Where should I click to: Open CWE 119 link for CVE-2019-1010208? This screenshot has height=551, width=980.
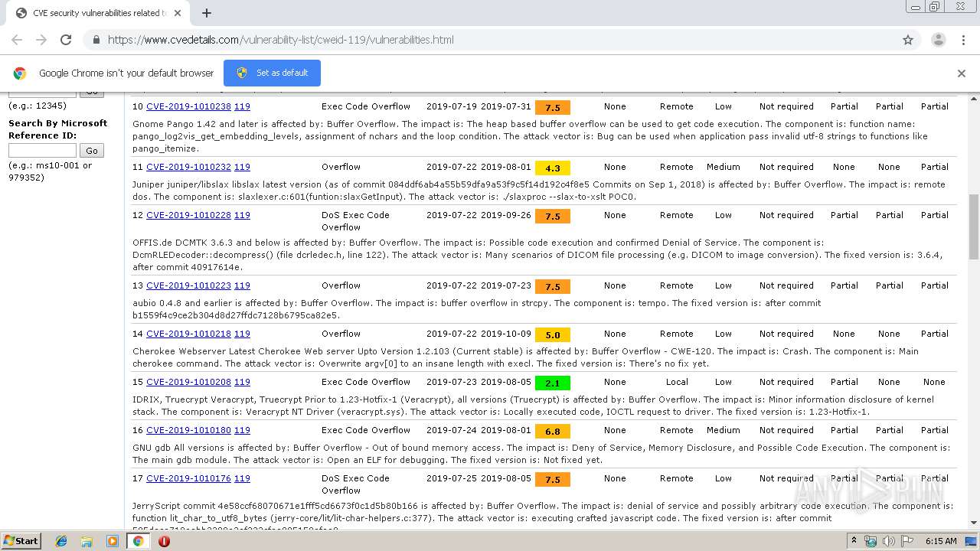[242, 382]
